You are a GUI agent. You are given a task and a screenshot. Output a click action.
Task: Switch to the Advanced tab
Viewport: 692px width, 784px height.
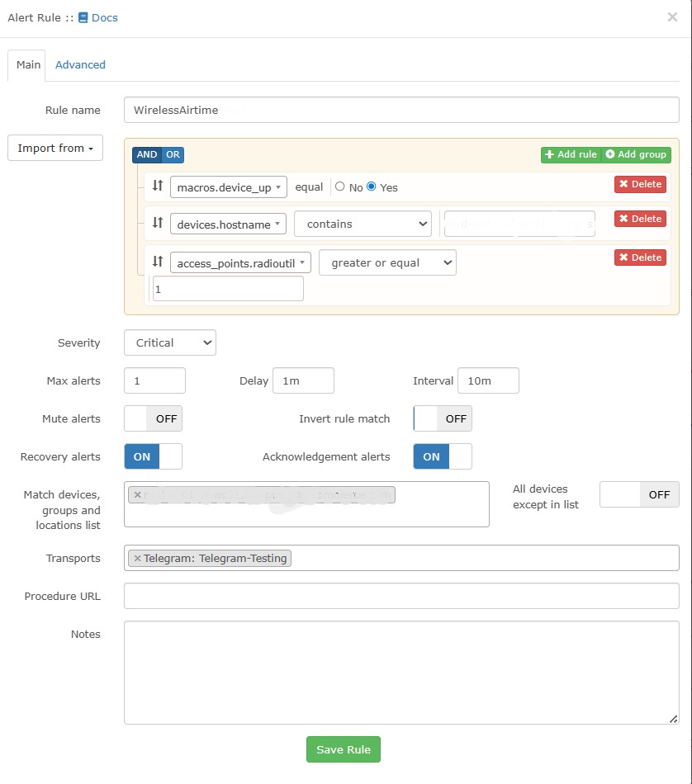click(x=80, y=64)
